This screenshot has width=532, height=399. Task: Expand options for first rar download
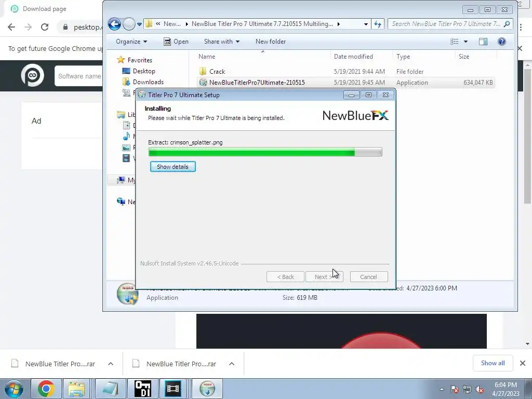[111, 364]
